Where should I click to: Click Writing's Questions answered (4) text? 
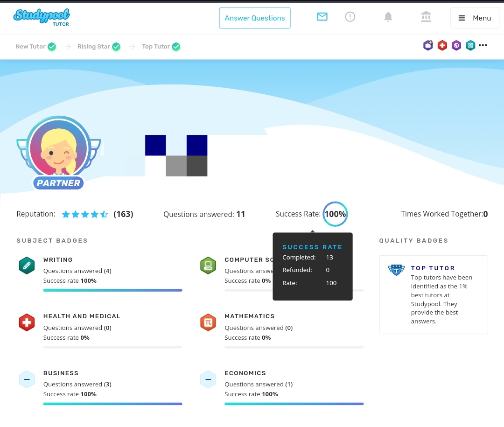coord(77,271)
